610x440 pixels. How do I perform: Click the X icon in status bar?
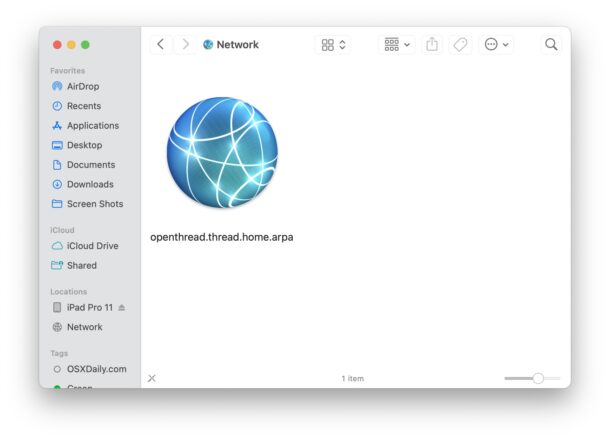click(x=152, y=378)
